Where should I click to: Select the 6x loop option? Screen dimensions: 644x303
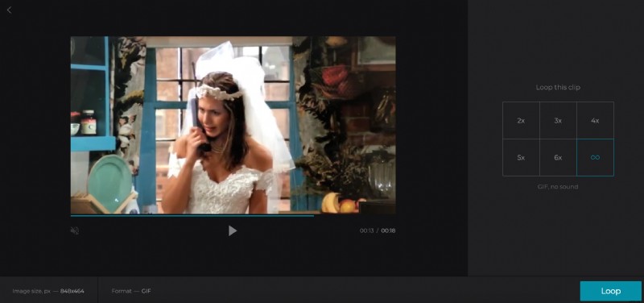(x=558, y=157)
